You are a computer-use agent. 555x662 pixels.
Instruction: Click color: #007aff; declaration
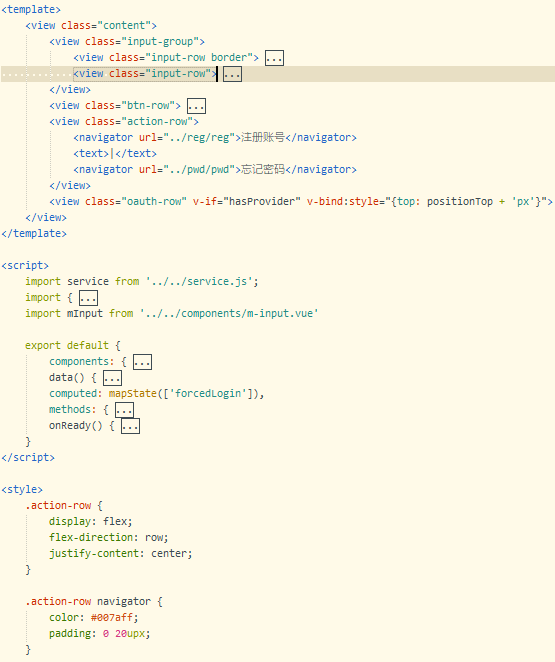(94, 618)
